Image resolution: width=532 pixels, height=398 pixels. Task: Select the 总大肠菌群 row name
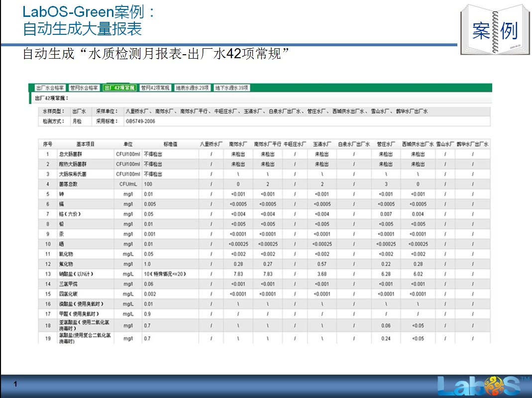click(x=70, y=154)
